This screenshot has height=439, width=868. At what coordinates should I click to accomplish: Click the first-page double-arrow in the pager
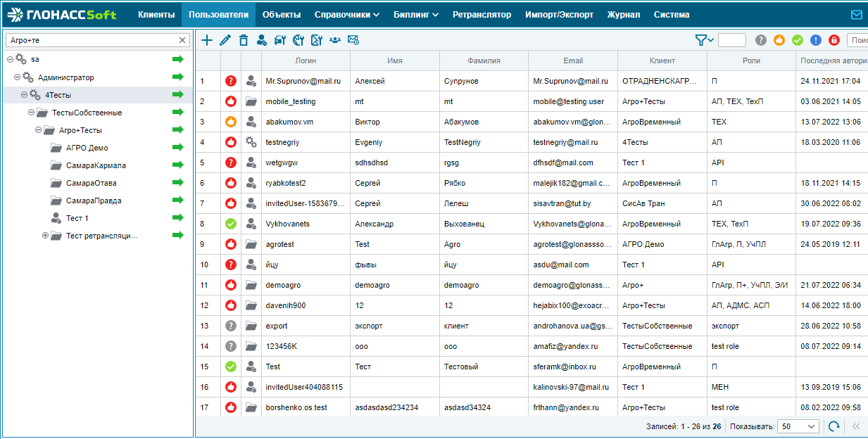tap(857, 426)
